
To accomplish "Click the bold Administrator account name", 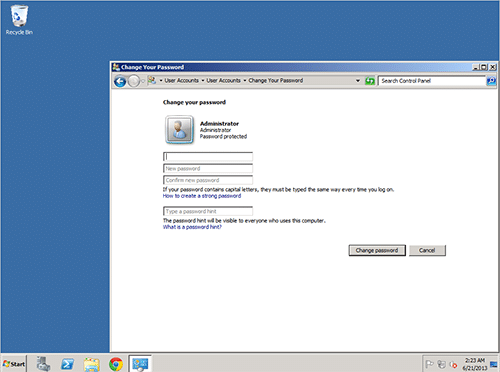I will [219, 124].
